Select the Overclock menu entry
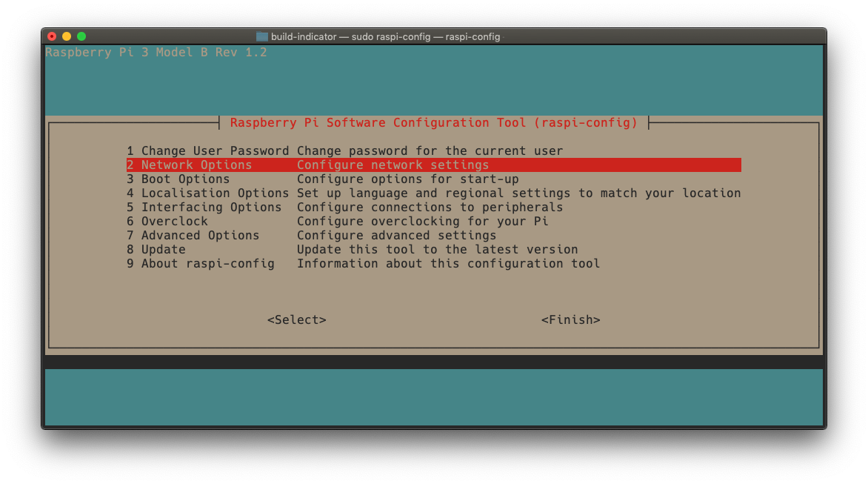This screenshot has height=484, width=868. click(434, 222)
